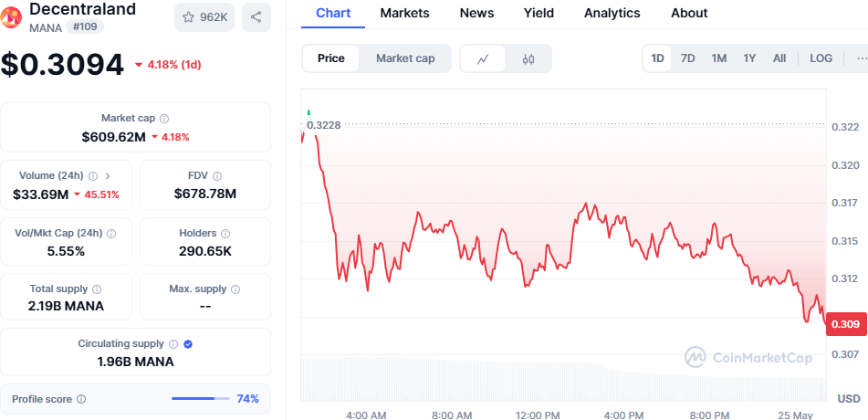This screenshot has height=420, width=868.
Task: Open info icon beside Holders
Action: tap(225, 234)
